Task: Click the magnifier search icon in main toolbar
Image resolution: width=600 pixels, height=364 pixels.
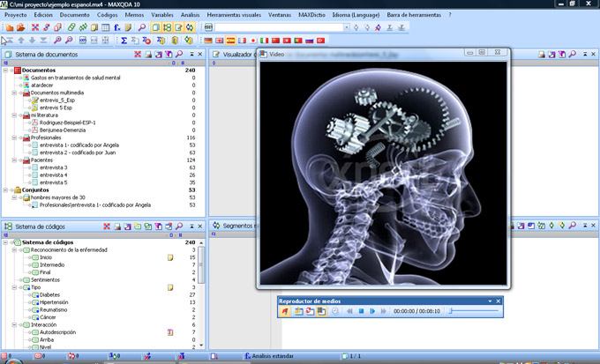Action: (x=141, y=27)
